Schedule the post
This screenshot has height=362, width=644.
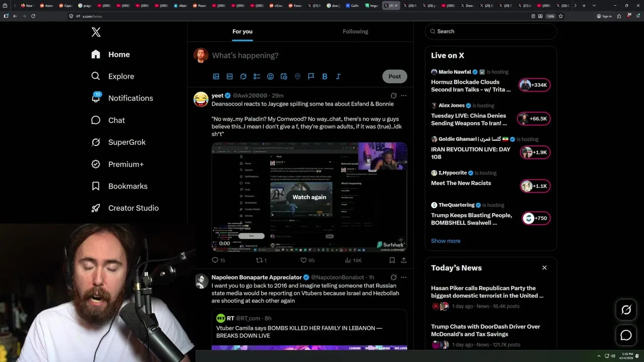coord(284,76)
